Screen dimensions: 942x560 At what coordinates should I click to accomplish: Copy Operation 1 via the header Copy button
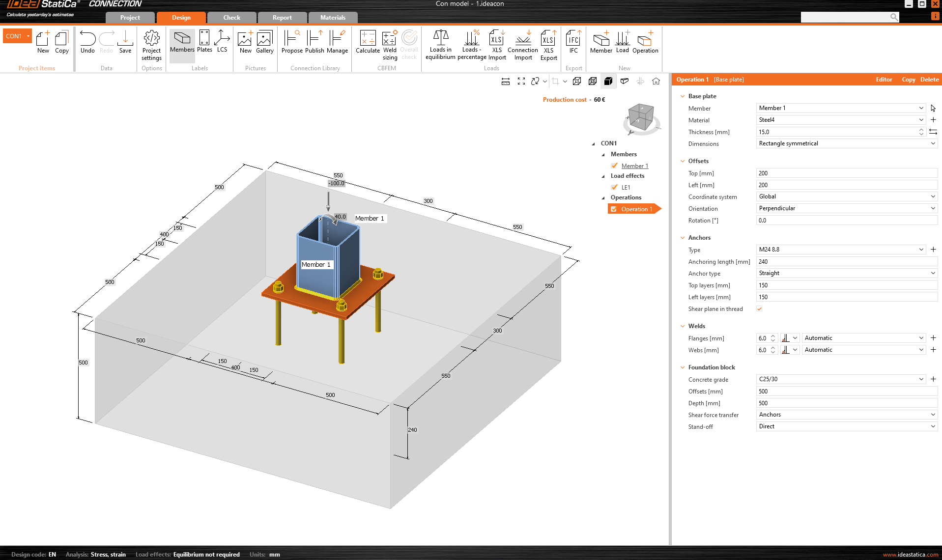coord(908,79)
